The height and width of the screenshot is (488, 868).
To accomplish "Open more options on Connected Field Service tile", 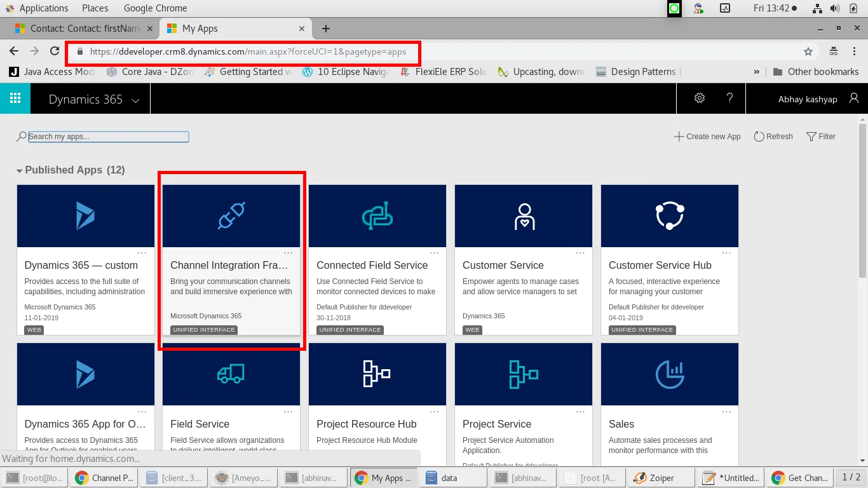I will pyautogui.click(x=435, y=253).
